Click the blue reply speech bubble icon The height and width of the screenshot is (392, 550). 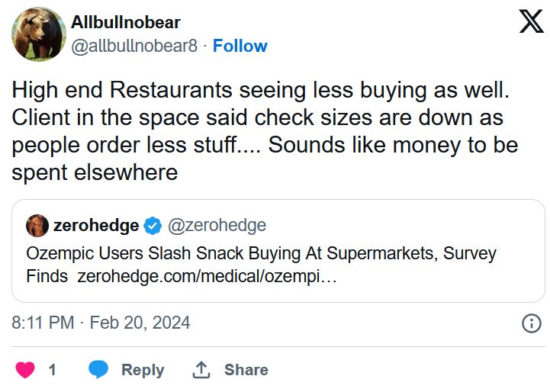[98, 370]
